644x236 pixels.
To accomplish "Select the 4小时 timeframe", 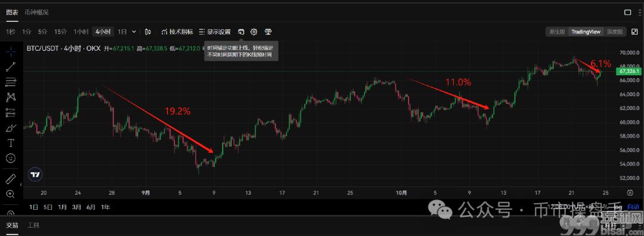I will (103, 32).
